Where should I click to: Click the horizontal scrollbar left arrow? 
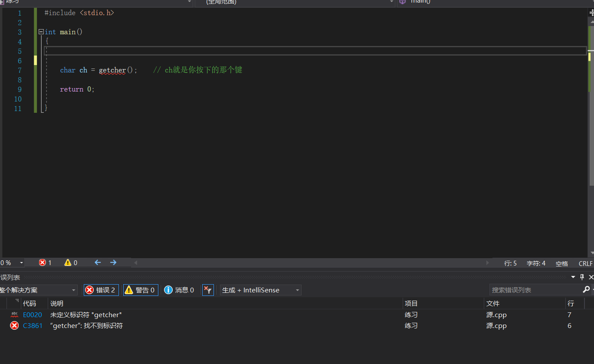[x=135, y=263]
